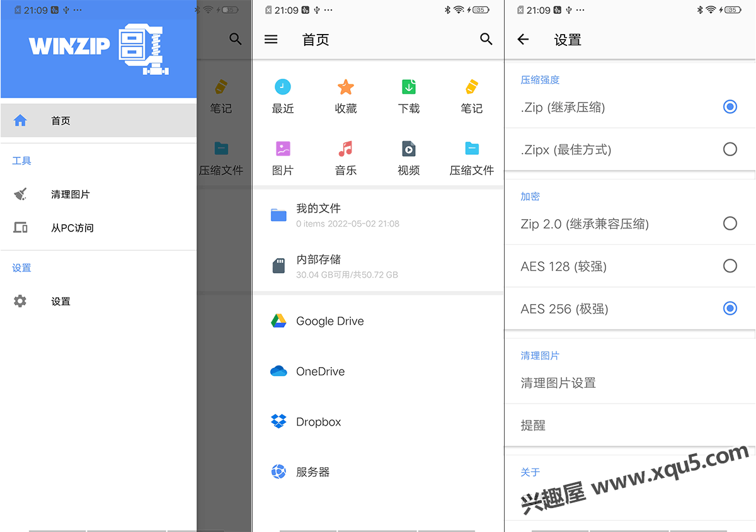Choose AES 256 (极强) encryption
This screenshot has height=532, width=756.
[x=630, y=308]
